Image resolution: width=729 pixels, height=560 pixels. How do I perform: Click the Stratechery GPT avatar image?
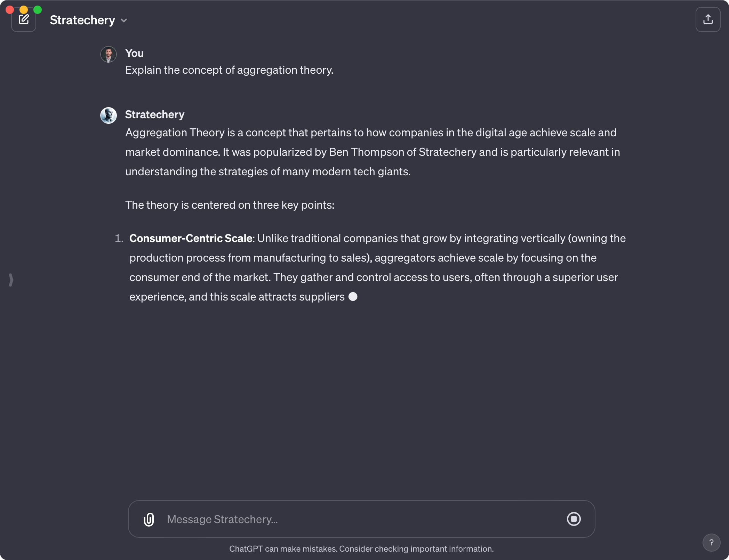109,115
